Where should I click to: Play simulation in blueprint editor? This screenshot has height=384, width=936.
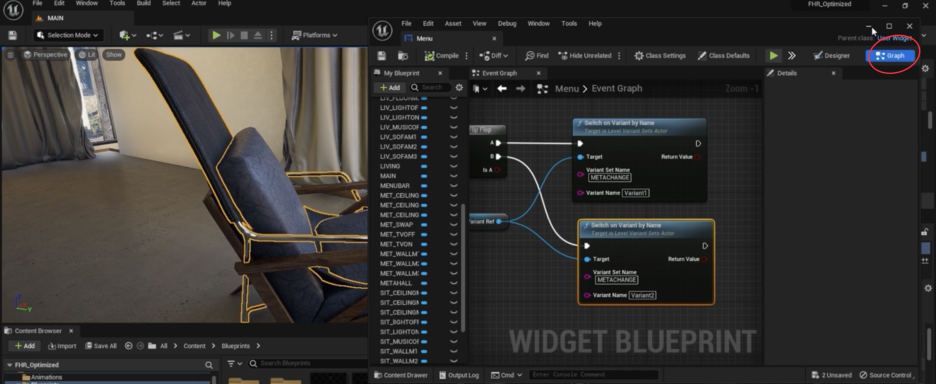(x=774, y=56)
